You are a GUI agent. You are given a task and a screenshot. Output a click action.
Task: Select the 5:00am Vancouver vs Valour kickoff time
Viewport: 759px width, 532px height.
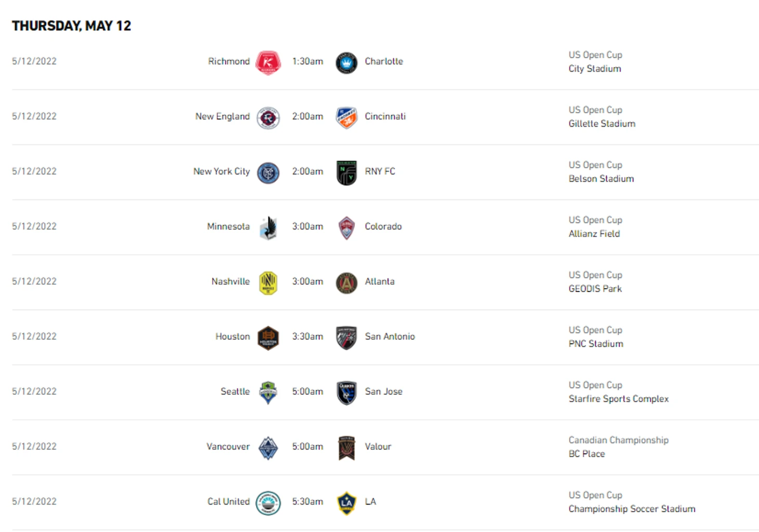point(307,447)
